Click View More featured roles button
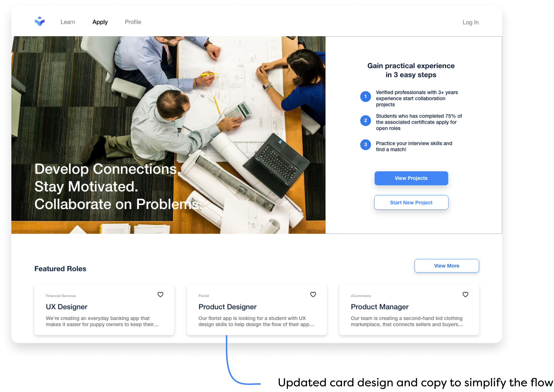 [446, 266]
